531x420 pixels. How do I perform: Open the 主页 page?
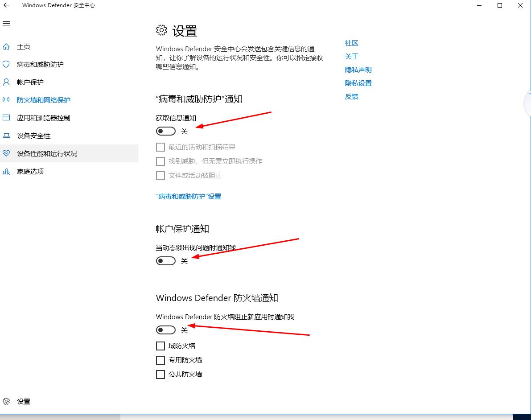24,47
